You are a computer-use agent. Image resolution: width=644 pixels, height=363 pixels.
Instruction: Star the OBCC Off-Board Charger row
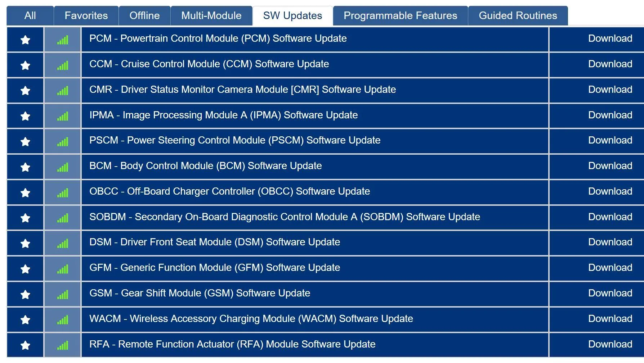[x=25, y=192]
